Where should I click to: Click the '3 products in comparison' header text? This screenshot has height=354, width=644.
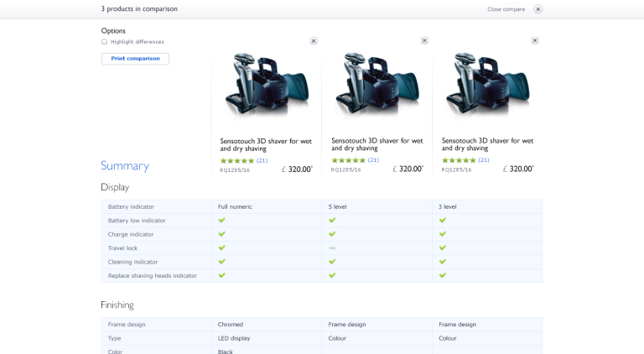[139, 8]
